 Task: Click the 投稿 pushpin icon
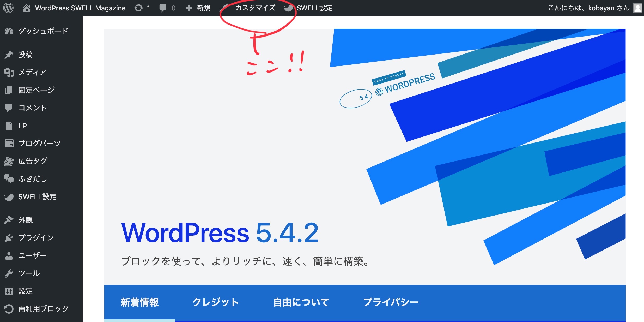click(9, 55)
